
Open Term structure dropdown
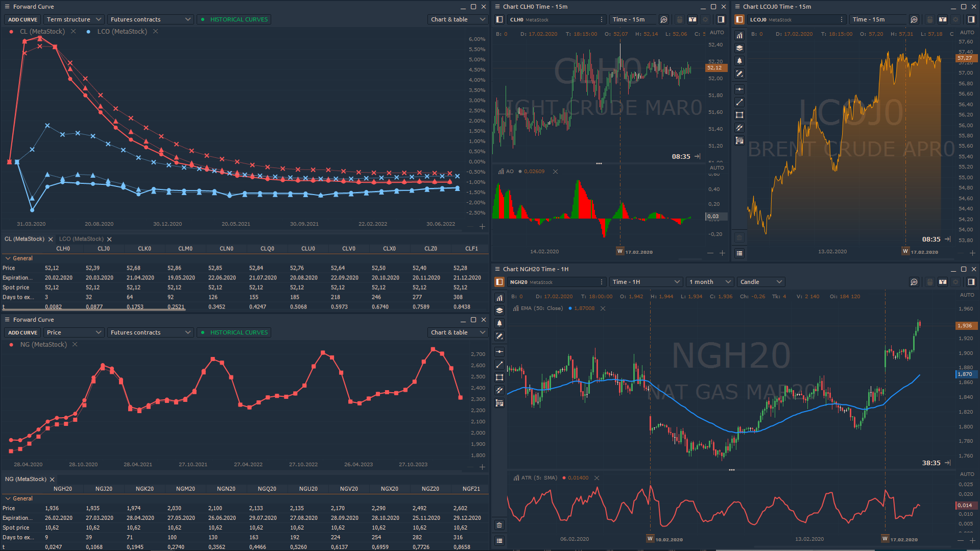(x=74, y=19)
